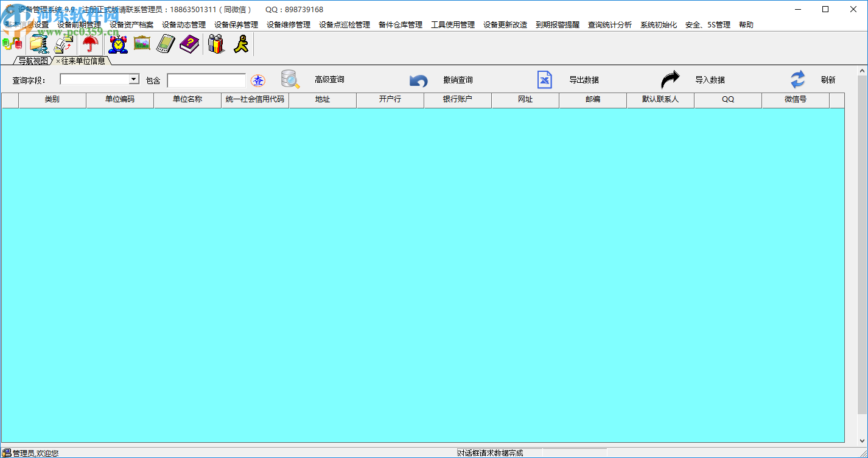Open the 帮助 menu
The image size is (868, 458).
[x=746, y=25]
